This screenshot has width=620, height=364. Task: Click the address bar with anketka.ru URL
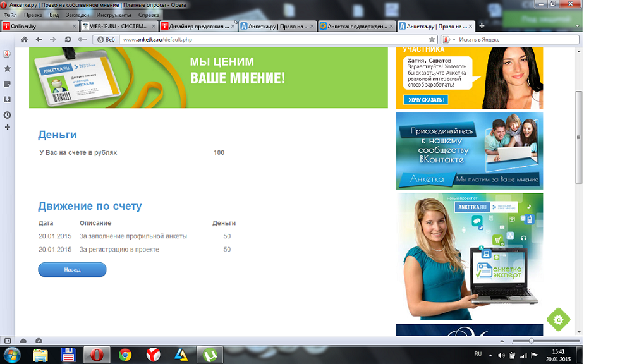point(273,40)
